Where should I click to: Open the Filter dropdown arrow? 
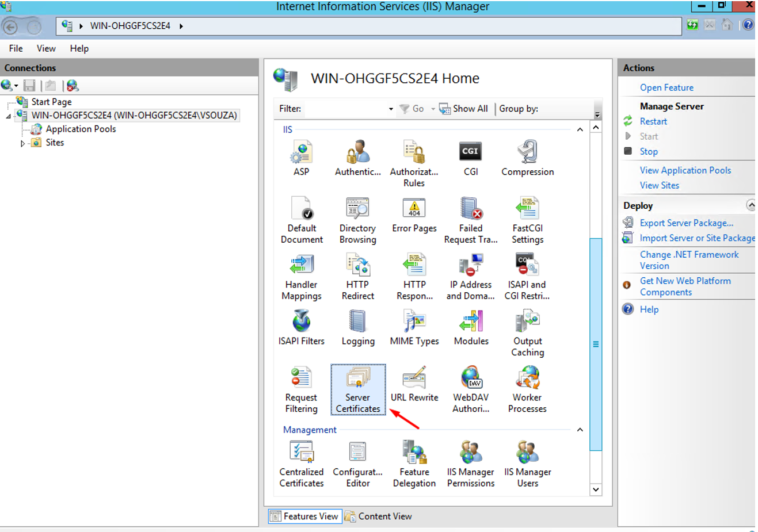click(x=391, y=109)
